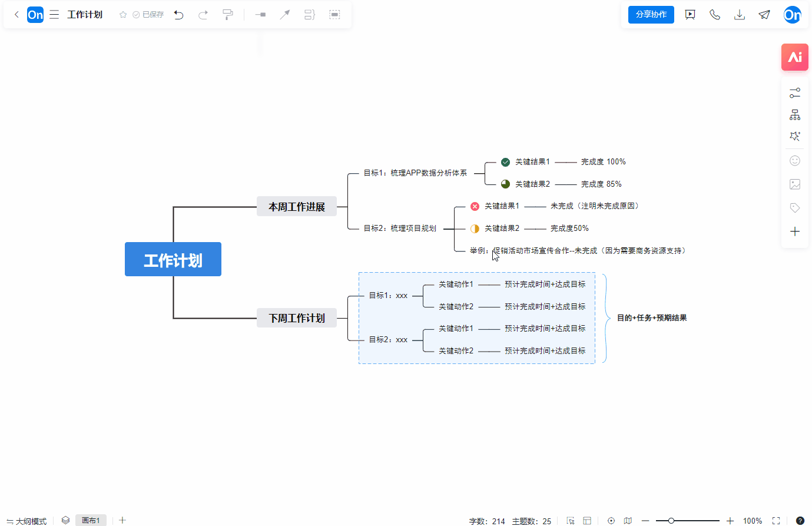Viewport: 812px width, 526px height.
Task: Select 目标2：xxx in next week's plan
Action: [388, 340]
